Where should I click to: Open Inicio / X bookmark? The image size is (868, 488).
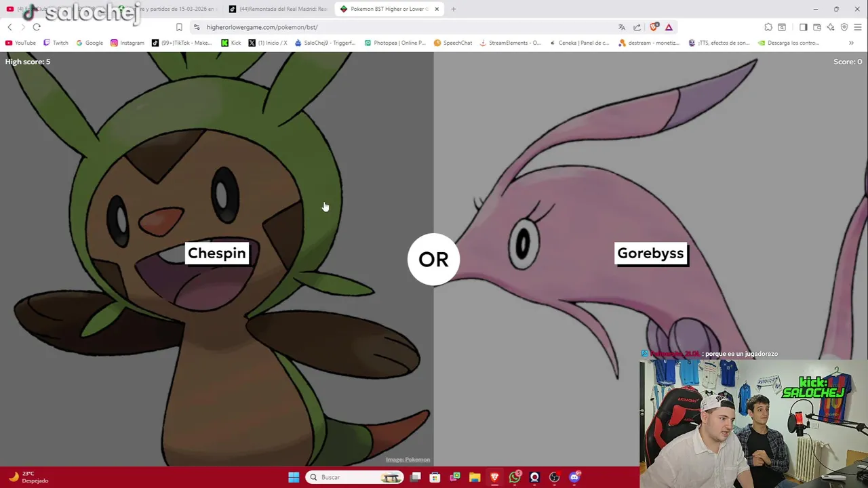(x=268, y=43)
